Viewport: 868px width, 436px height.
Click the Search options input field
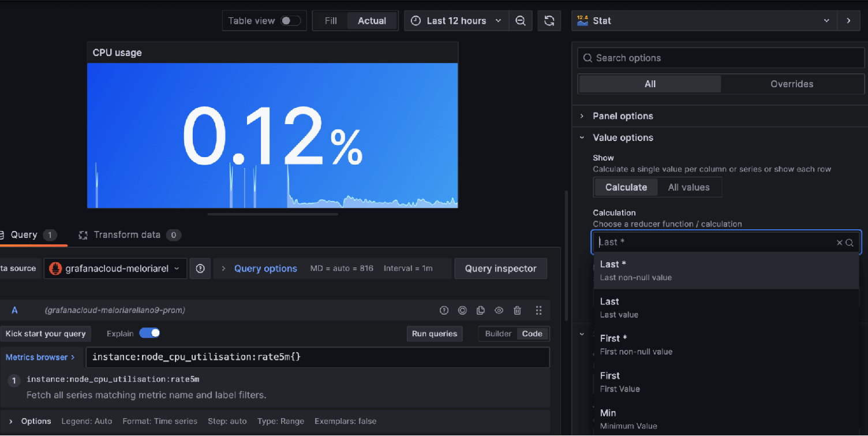[721, 58]
